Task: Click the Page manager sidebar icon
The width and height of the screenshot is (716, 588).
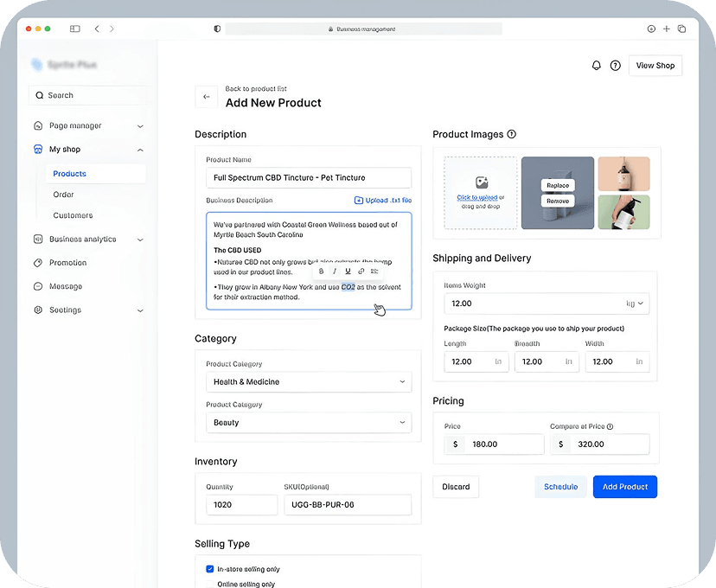Action: point(38,125)
